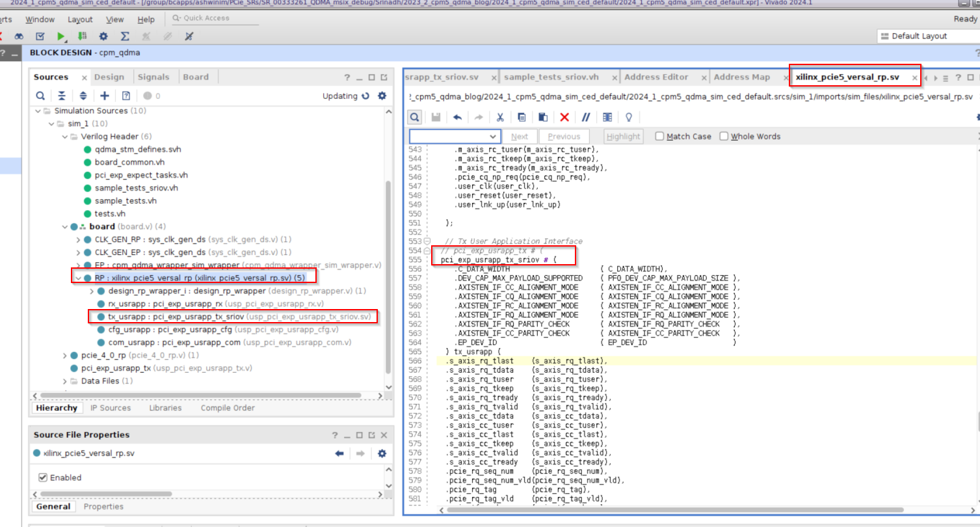Click the editor Undo arrow icon

(x=457, y=117)
